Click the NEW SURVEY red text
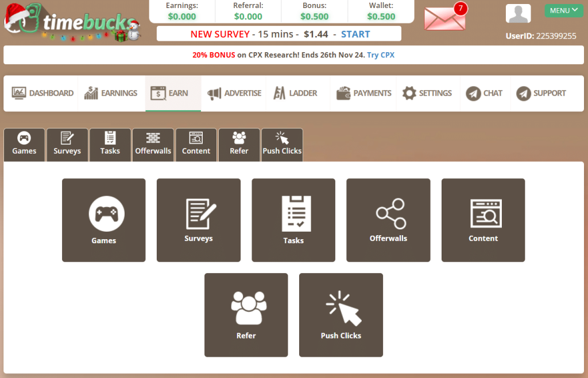Screen dimensions: 588x378 pyautogui.click(x=220, y=34)
